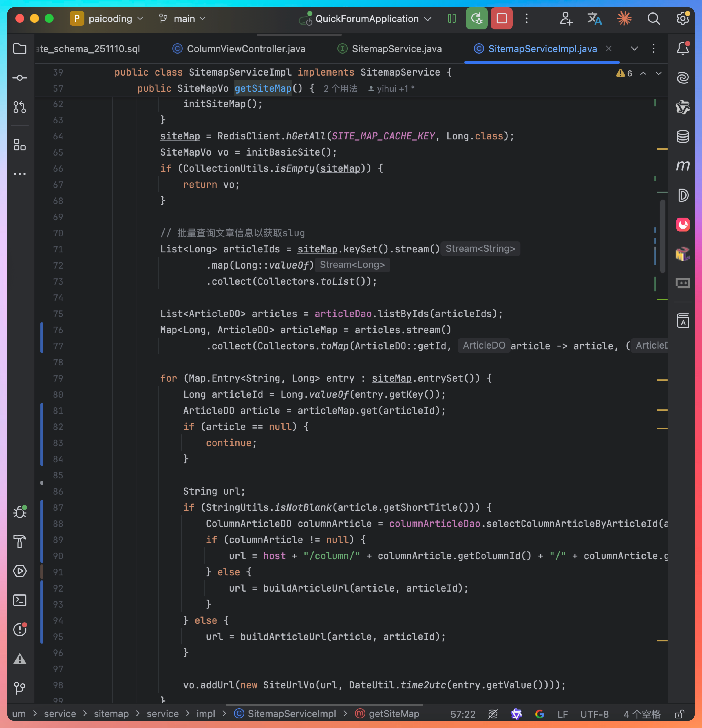This screenshot has height=728, width=702.
Task: Open the Debug tool window
Action: coord(20,512)
